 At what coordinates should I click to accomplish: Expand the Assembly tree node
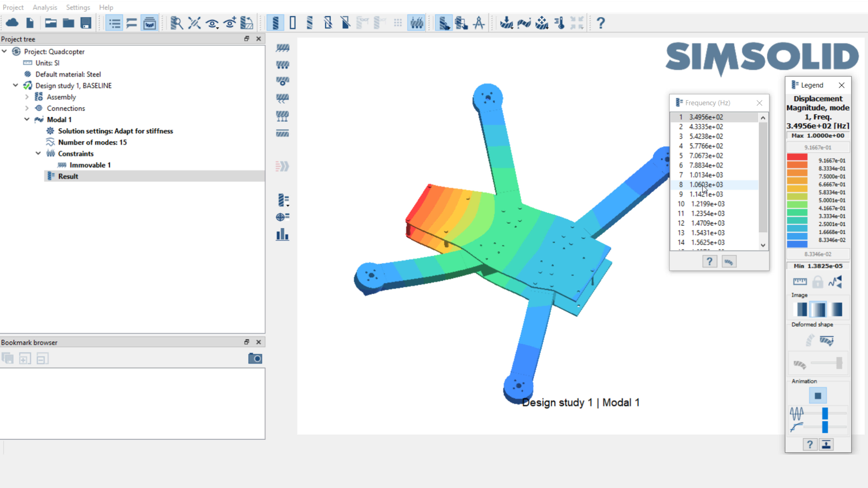[27, 97]
